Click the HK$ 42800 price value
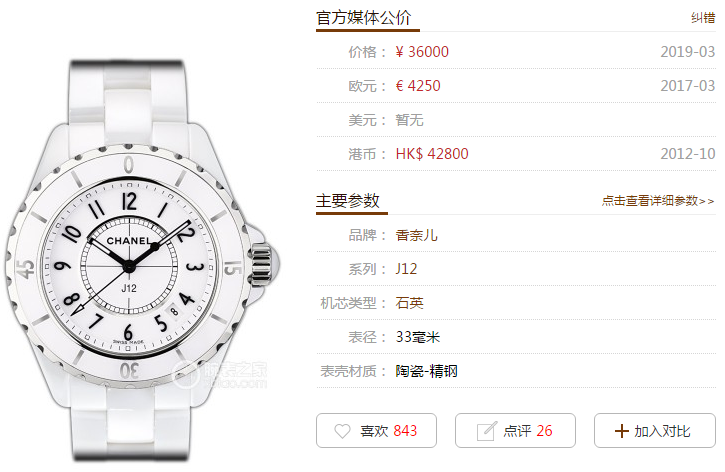This screenshot has height=472, width=725. [432, 153]
